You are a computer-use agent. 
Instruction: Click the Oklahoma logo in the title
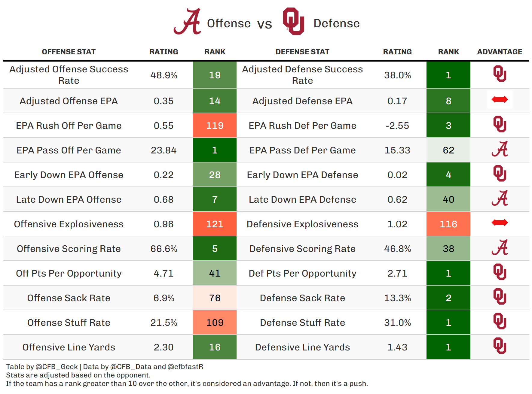pyautogui.click(x=293, y=22)
